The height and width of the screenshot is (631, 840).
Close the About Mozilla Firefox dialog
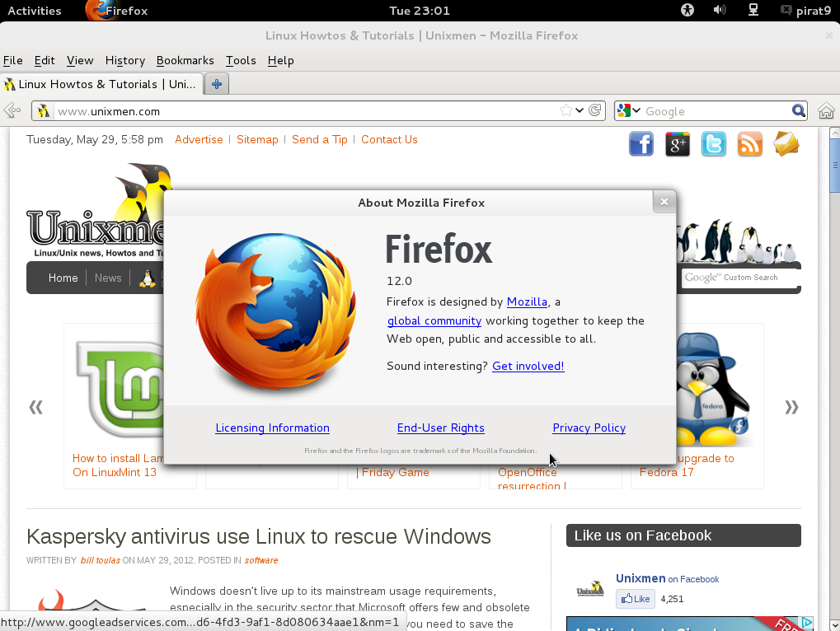[664, 202]
